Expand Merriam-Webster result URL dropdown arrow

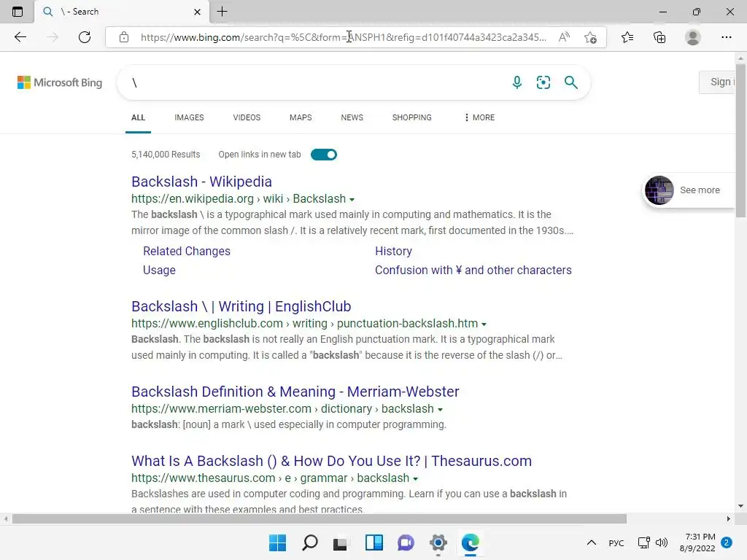(440, 410)
